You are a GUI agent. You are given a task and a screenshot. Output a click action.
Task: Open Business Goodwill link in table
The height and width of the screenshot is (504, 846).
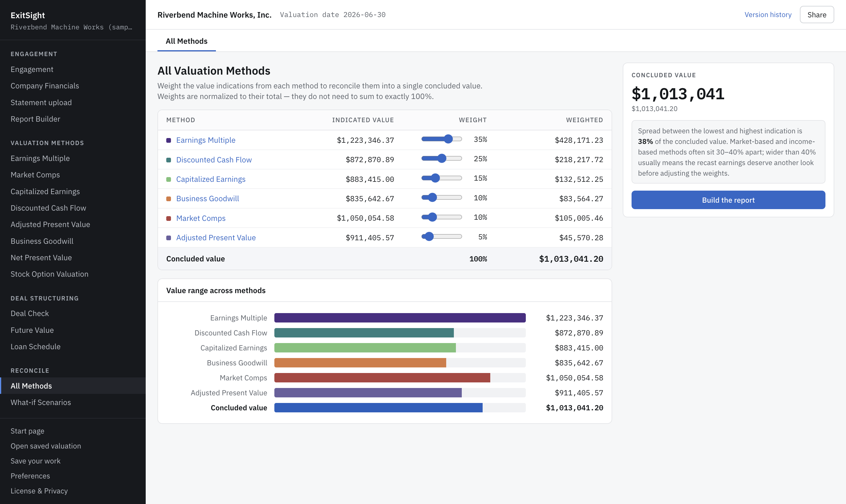pyautogui.click(x=207, y=199)
